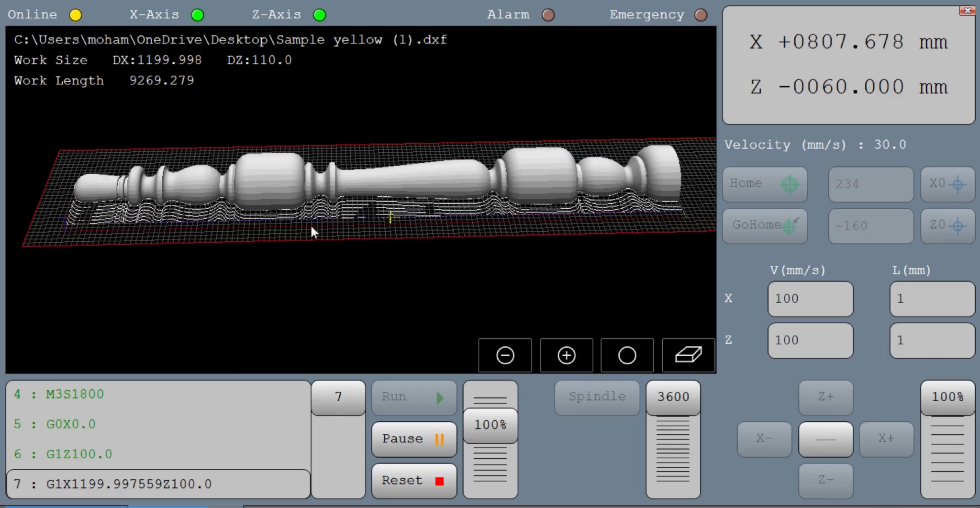This screenshot has width=980, height=508.
Task: Zoom in the 3D preview
Action: tap(567, 355)
